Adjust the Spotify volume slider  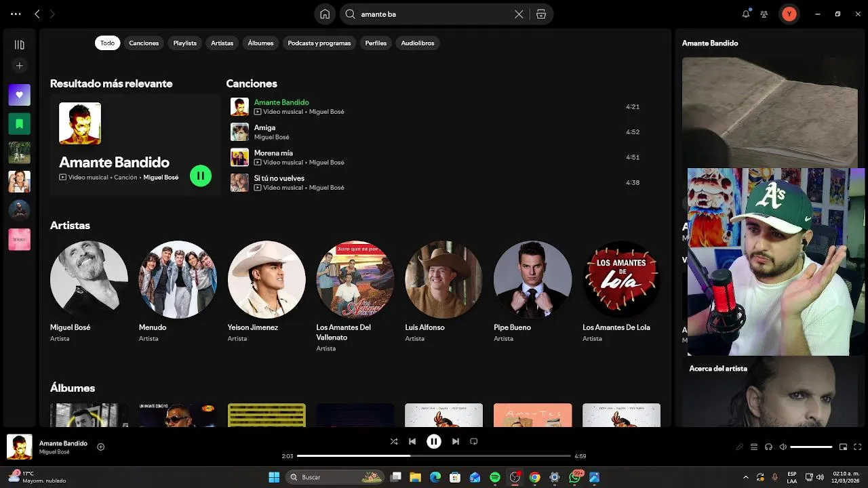(811, 447)
